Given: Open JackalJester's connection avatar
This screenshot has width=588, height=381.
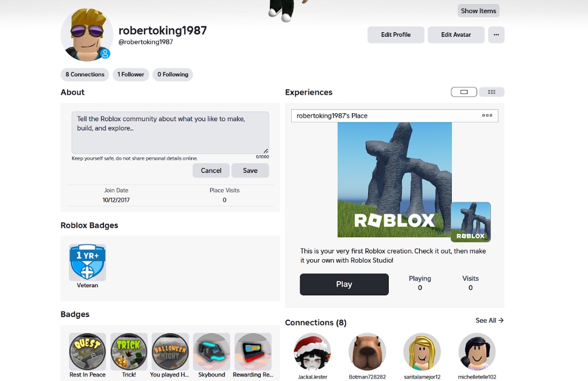Looking at the screenshot, I should coord(312,352).
